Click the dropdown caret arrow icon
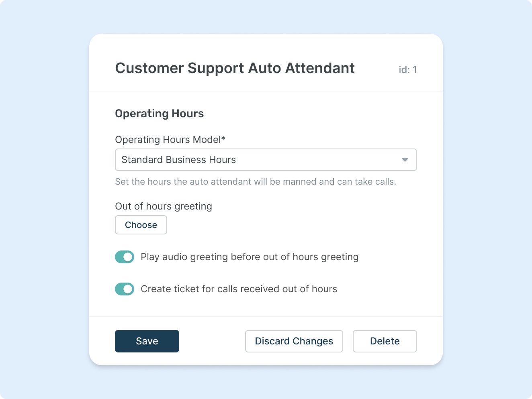Screen dimensions: 532x399 point(405,160)
